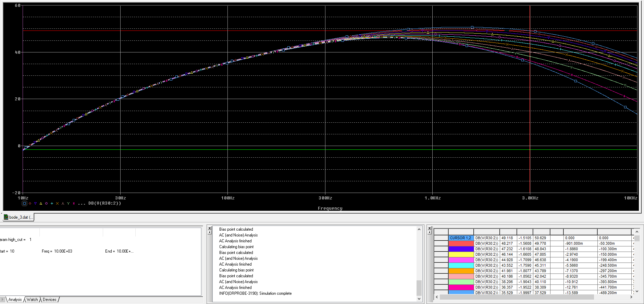Open the bode_3.dat plot tab

click(19, 217)
